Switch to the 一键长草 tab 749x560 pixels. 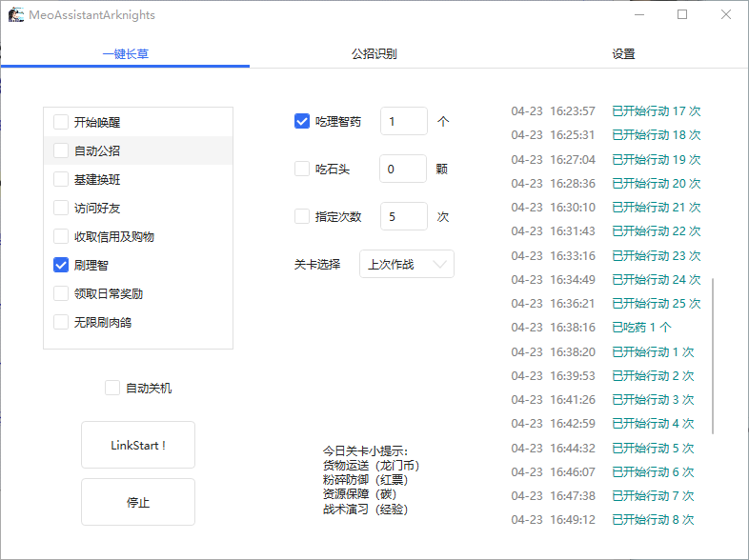tap(125, 54)
